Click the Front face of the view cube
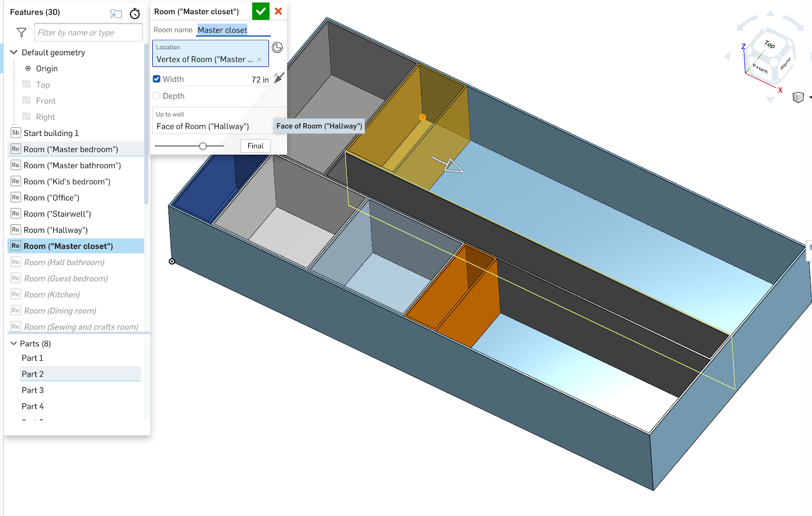 coord(760,68)
